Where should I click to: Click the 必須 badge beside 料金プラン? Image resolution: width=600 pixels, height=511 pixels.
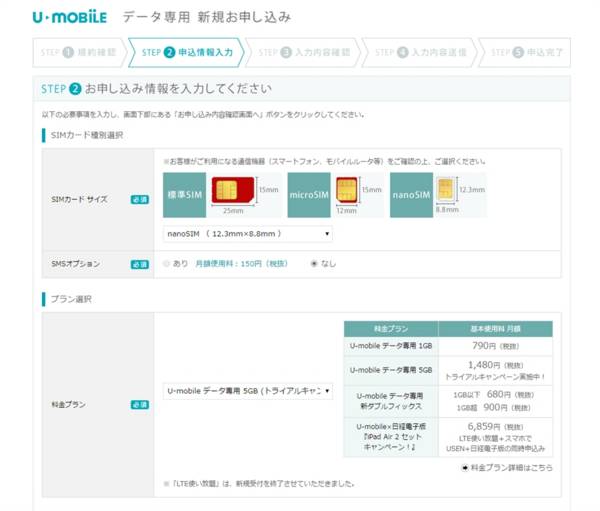tap(140, 405)
